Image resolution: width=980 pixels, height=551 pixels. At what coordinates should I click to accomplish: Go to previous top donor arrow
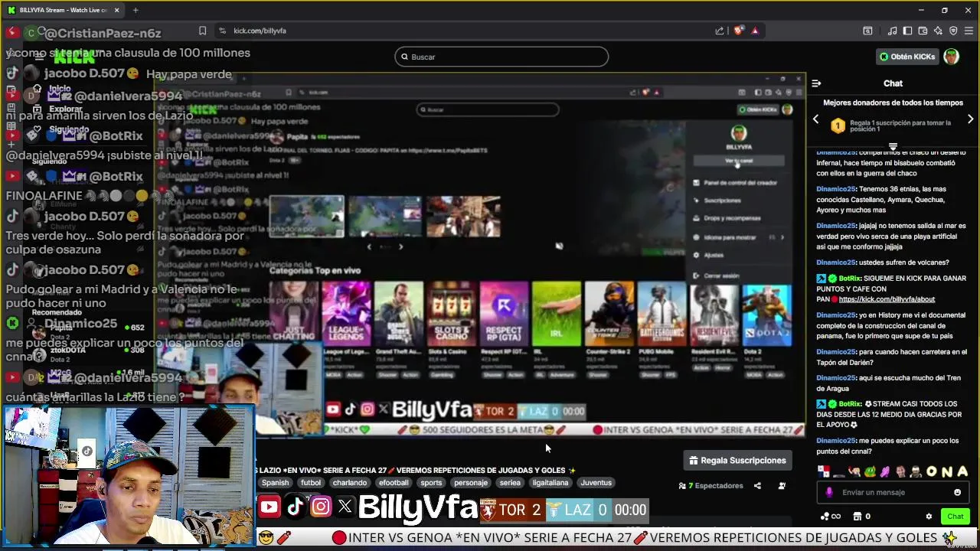(815, 119)
